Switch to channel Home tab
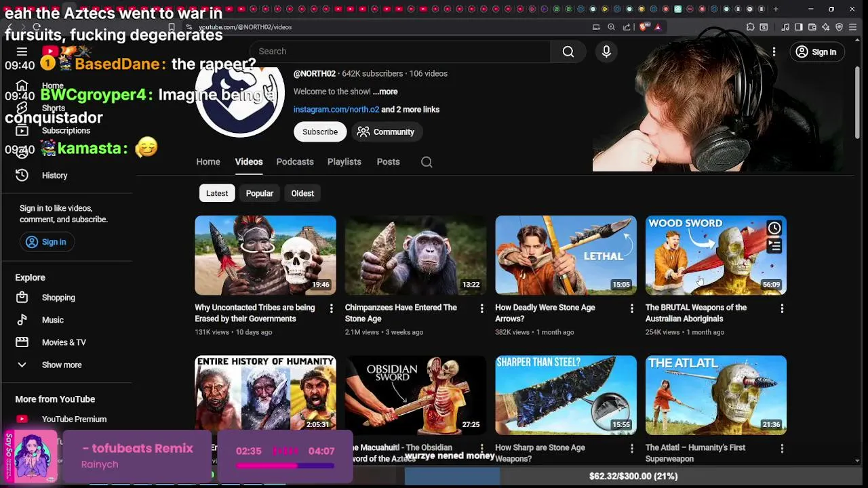868x488 pixels. [x=208, y=161]
